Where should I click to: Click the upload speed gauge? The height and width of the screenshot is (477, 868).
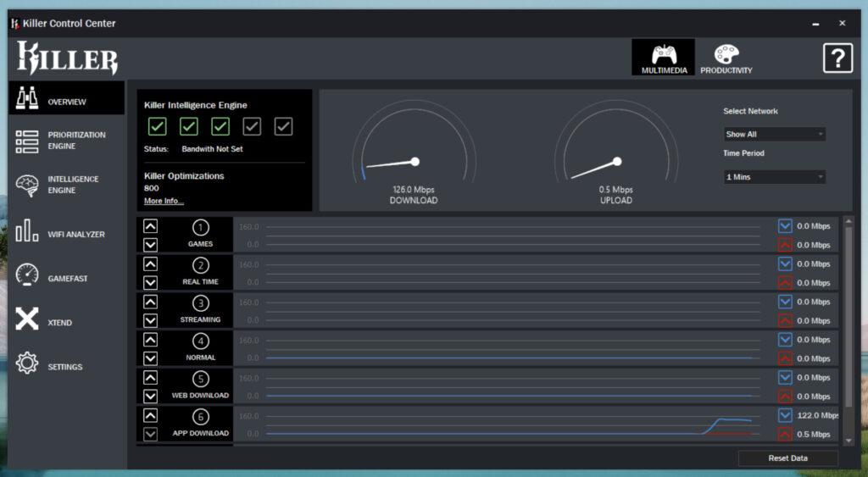click(x=616, y=141)
